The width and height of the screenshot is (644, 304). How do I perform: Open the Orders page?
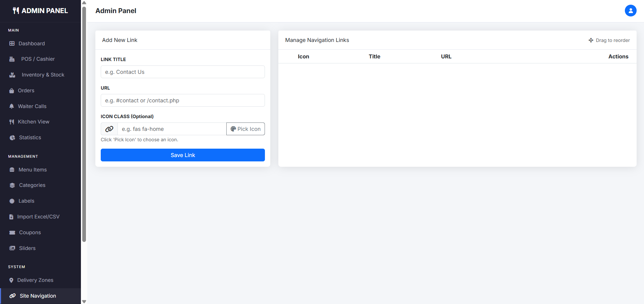click(26, 91)
